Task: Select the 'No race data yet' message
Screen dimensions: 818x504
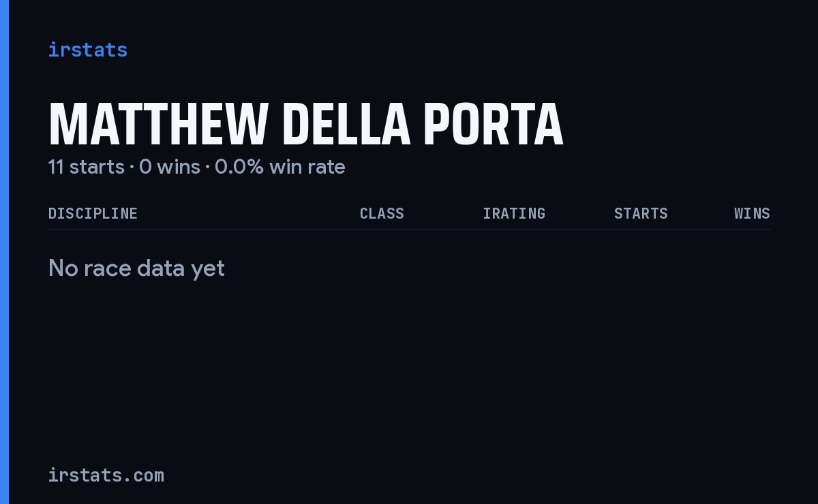Action: click(136, 268)
